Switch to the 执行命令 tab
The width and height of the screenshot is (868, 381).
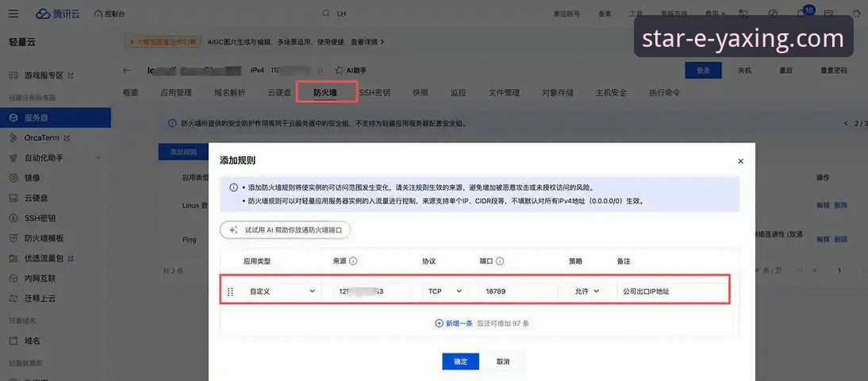point(665,93)
